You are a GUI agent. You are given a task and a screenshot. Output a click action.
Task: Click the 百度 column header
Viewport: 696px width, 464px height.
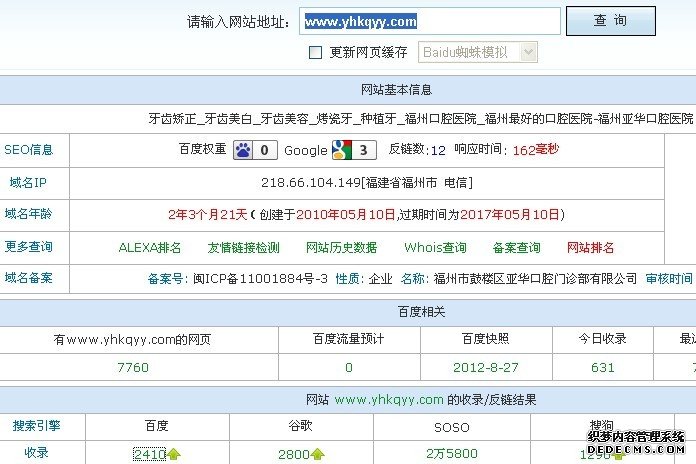[x=157, y=426]
